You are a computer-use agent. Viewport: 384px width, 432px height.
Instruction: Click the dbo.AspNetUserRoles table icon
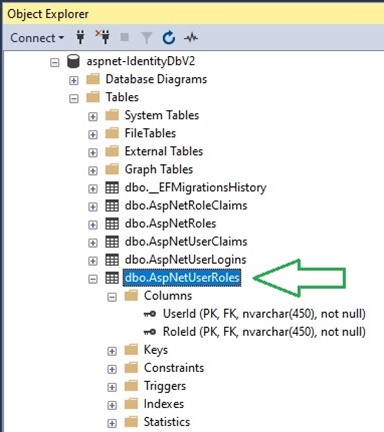pos(112,278)
